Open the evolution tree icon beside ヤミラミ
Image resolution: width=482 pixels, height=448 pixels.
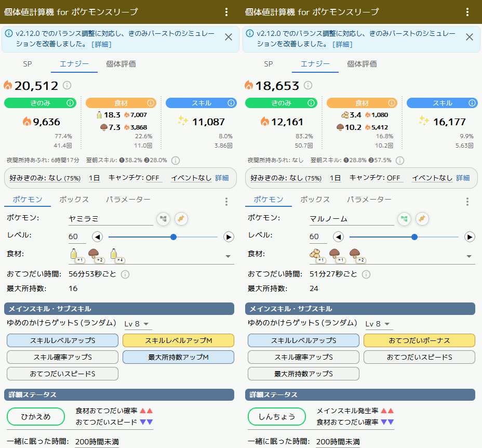coord(163,219)
